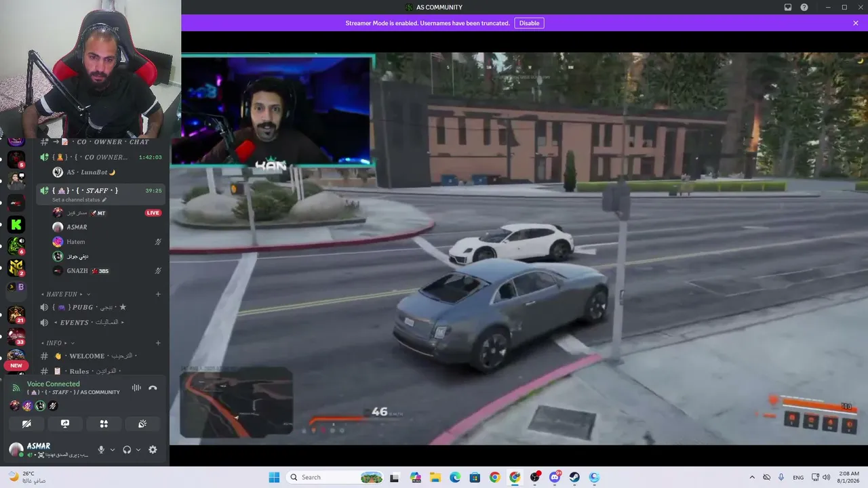Screen dimensions: 868x488
Task: Join the PUBG voice channel
Action: 100,307
